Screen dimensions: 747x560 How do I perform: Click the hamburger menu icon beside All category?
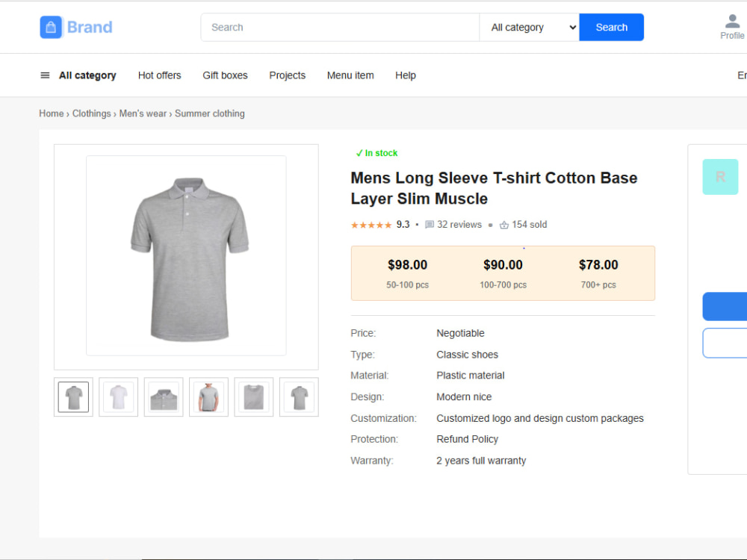click(45, 75)
